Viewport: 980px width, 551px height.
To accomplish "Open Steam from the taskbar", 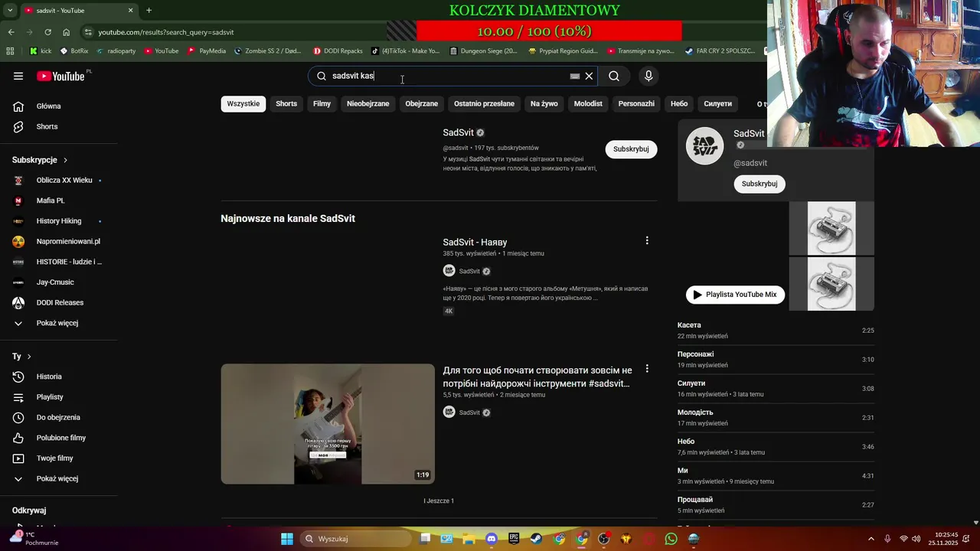I will (537, 539).
